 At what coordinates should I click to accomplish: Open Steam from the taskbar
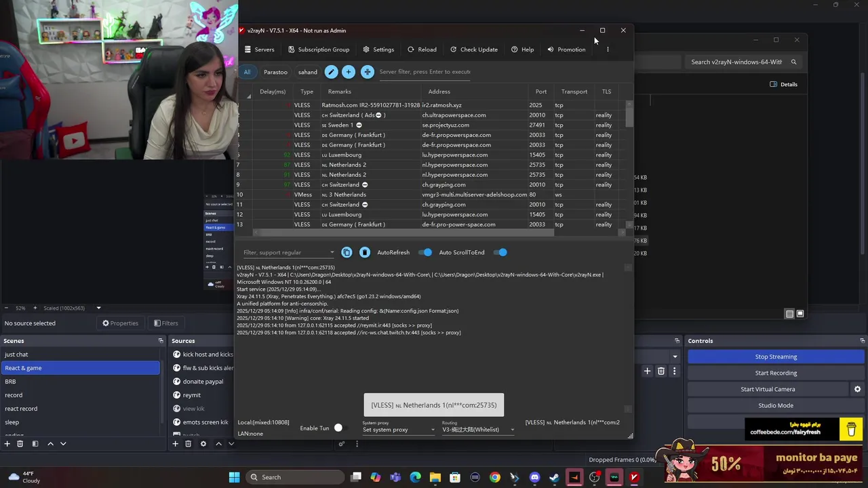[554, 477]
